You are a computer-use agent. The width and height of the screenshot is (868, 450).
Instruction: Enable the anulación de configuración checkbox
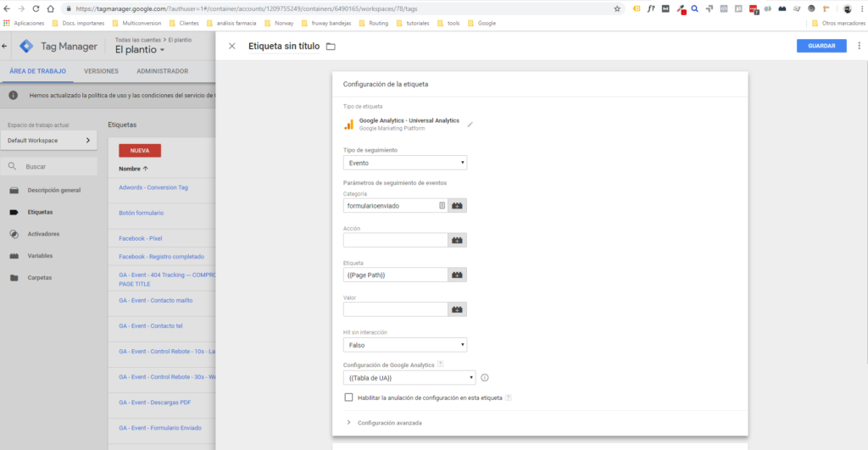click(348, 397)
